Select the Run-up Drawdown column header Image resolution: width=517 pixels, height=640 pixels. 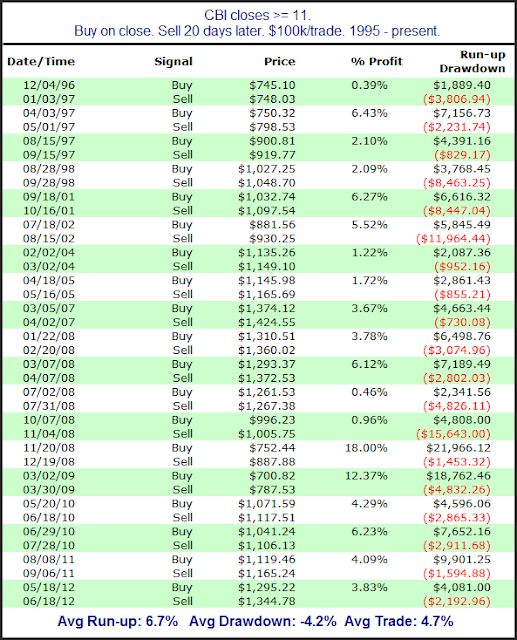(x=472, y=62)
